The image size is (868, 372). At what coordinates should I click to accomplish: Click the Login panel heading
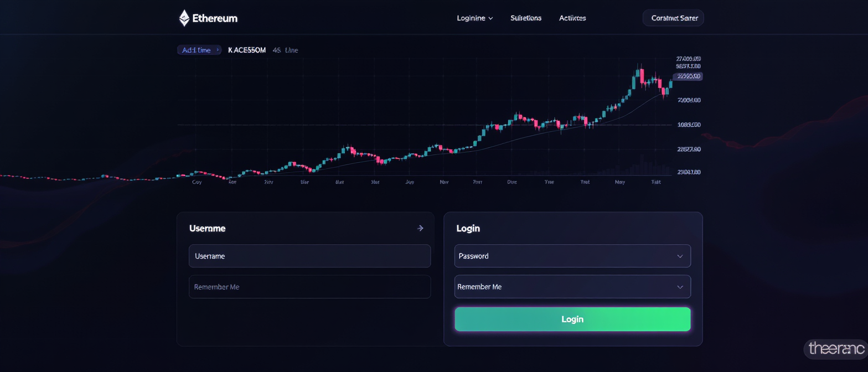(468, 228)
